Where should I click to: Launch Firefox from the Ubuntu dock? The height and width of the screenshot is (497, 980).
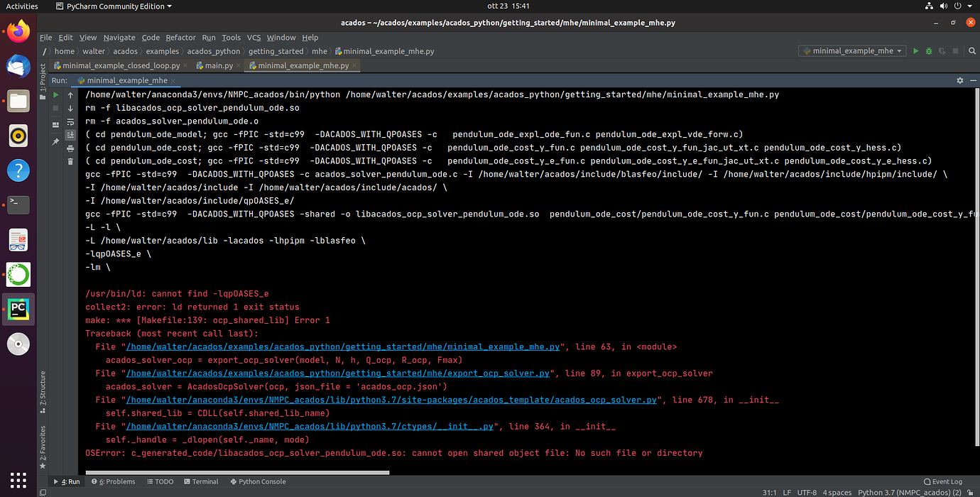[18, 32]
